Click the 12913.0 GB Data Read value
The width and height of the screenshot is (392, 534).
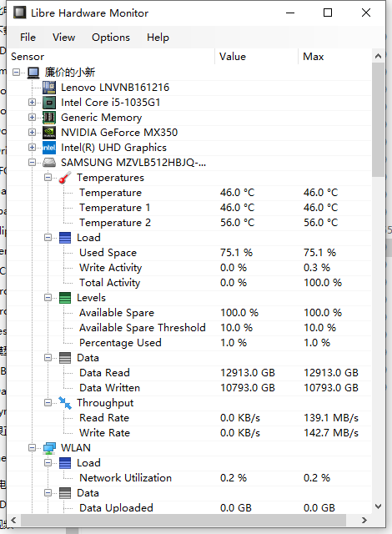(x=248, y=373)
